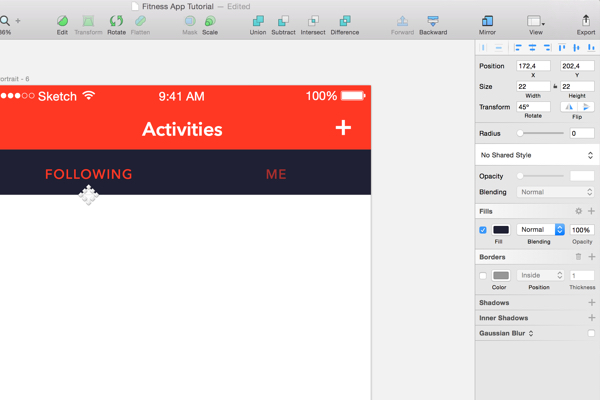Align layer to top edge

[562, 47]
